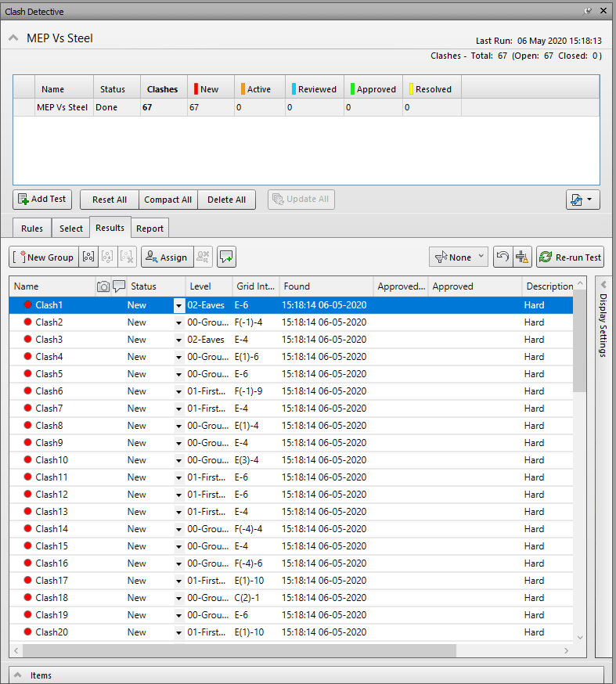Viewport: 616px width, 684px height.
Task: Click the Assign button
Action: click(167, 257)
